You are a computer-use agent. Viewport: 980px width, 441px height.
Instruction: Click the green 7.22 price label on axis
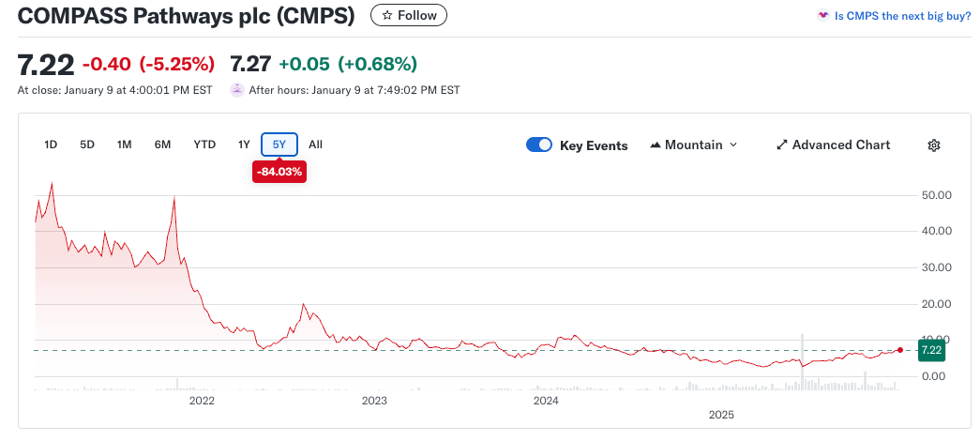[x=931, y=350]
